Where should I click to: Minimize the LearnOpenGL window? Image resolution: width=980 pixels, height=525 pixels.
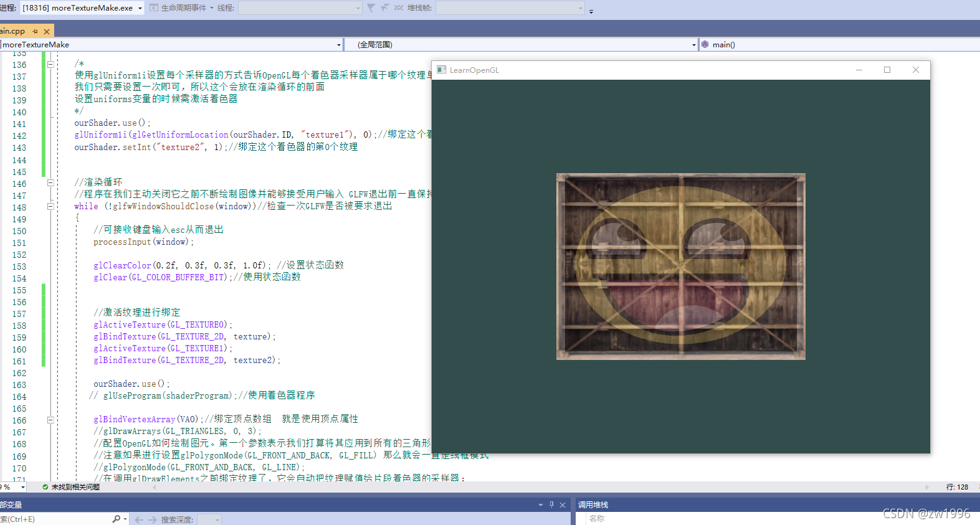click(x=859, y=70)
